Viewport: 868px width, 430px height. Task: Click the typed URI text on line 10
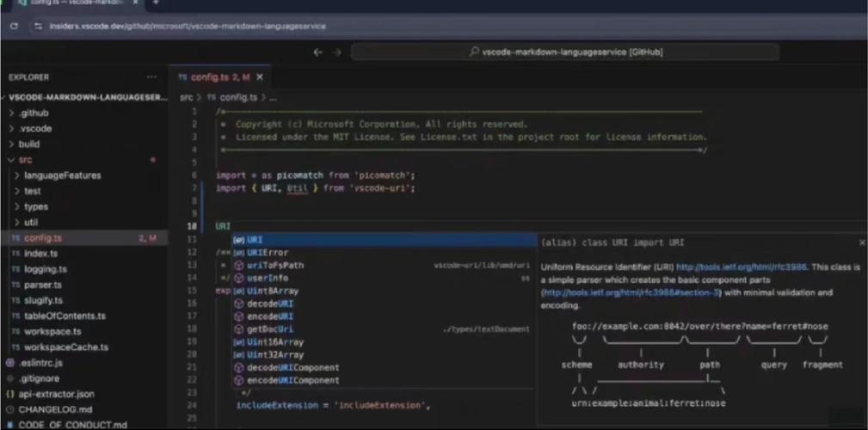223,226
